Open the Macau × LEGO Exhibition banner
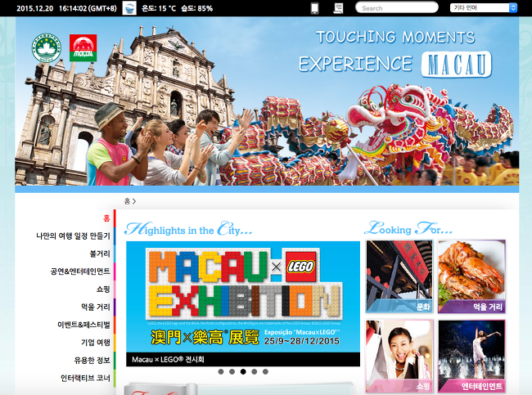Screen dimensions: 532x395 (243, 297)
